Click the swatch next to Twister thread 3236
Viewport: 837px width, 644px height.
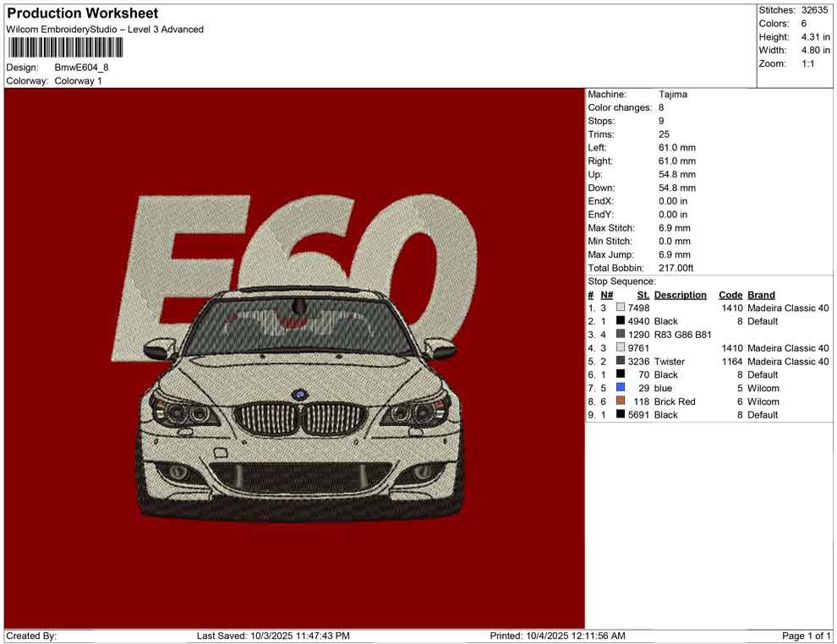point(621,362)
